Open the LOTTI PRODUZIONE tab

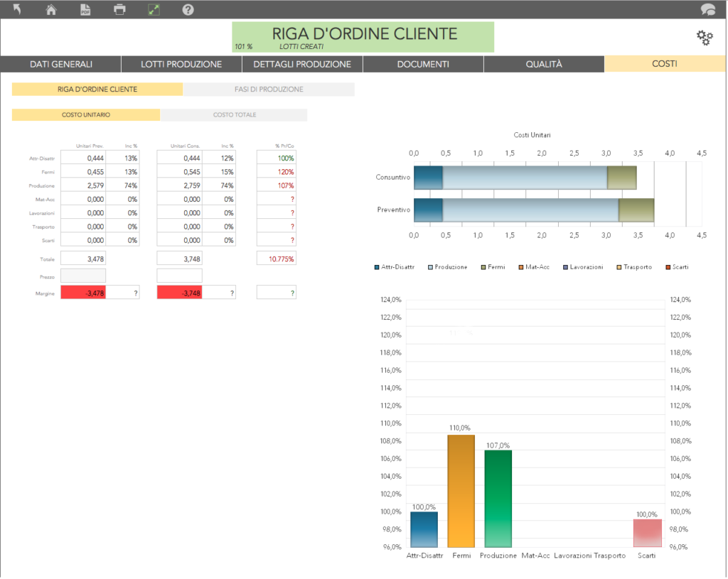(181, 64)
